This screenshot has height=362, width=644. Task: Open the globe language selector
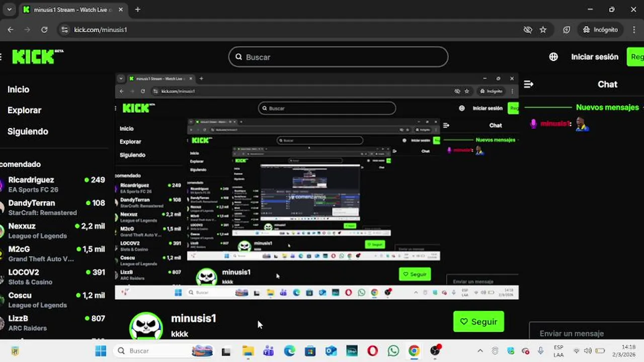point(553,57)
